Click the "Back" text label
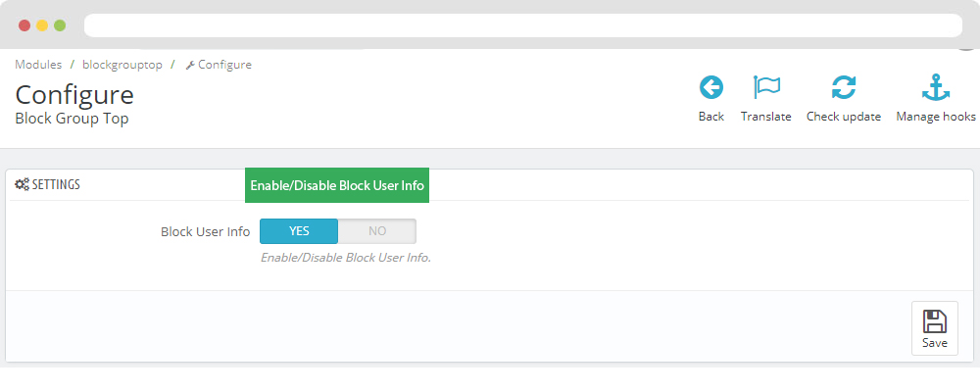The width and height of the screenshot is (980, 392). [711, 117]
